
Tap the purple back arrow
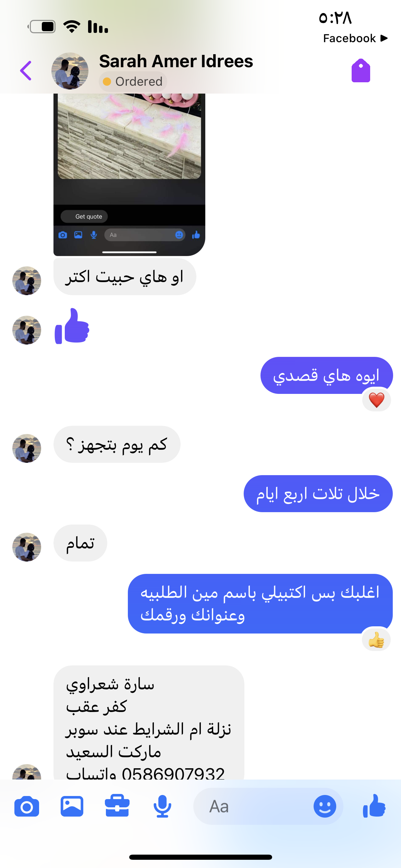[26, 71]
